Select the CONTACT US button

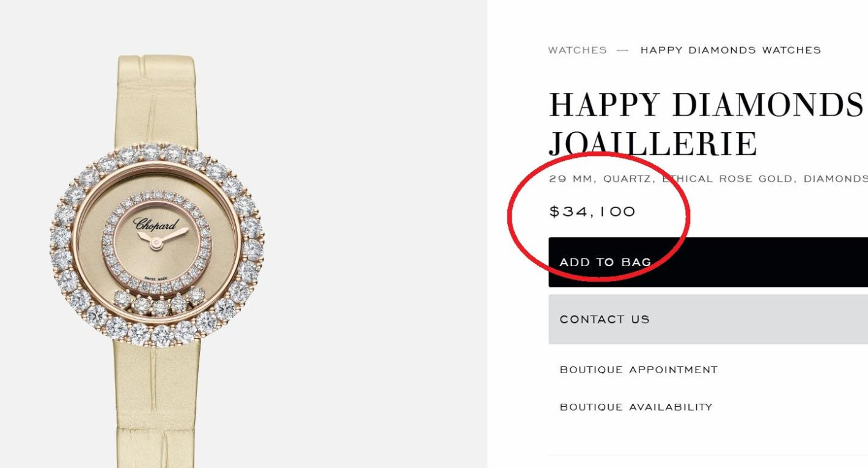point(708,319)
